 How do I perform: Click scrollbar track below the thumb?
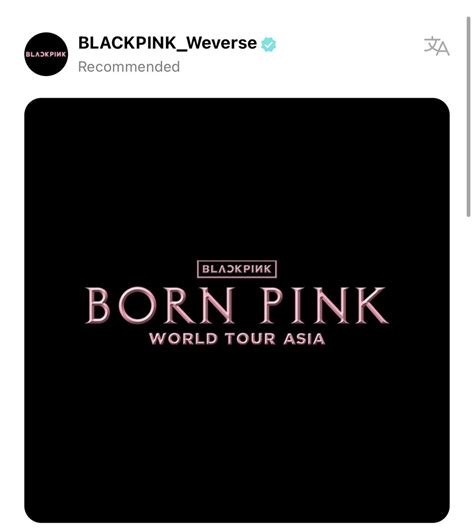pyautogui.click(x=469, y=373)
